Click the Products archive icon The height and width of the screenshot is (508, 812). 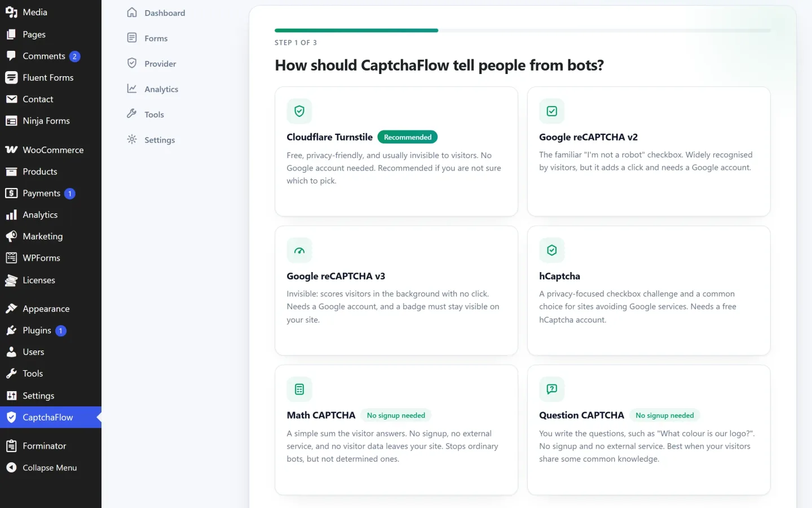pyautogui.click(x=11, y=172)
